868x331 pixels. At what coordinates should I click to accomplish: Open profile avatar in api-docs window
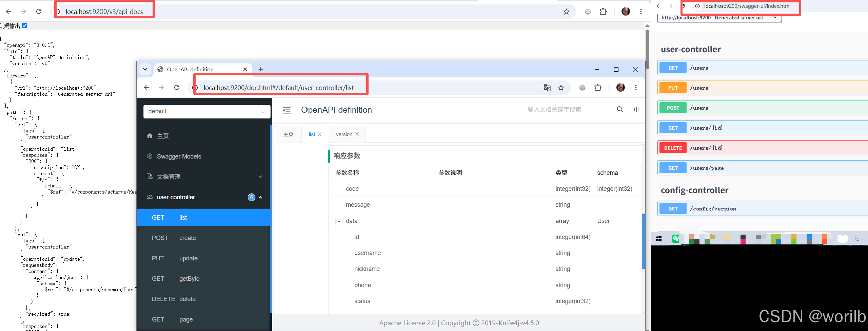point(626,12)
